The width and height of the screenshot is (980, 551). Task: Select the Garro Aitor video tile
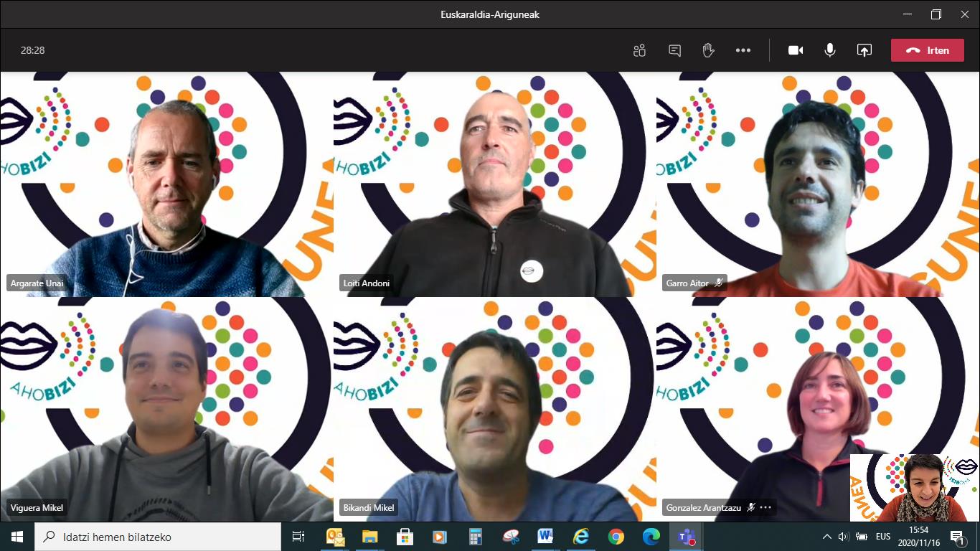point(818,184)
